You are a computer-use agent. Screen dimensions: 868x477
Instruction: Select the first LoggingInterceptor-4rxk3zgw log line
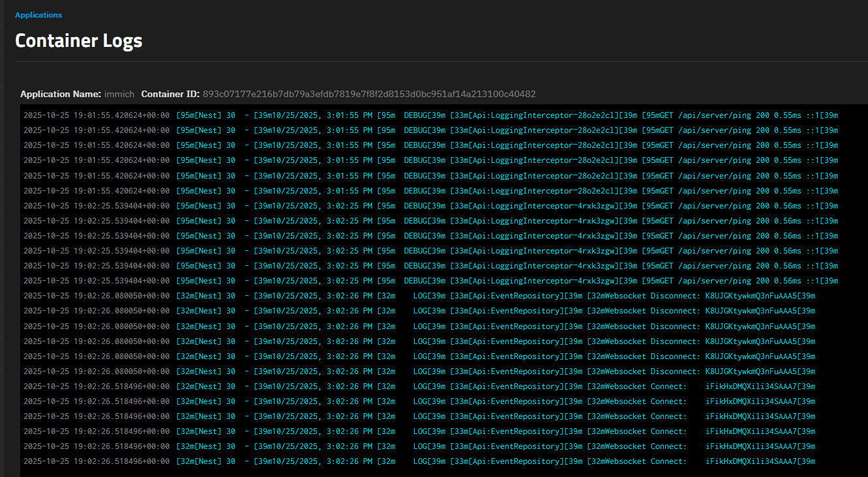click(430, 206)
